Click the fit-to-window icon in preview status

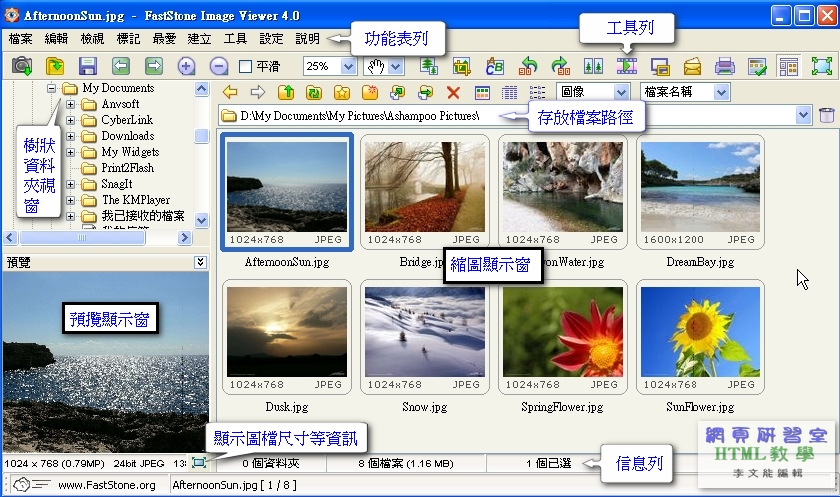click(x=199, y=462)
